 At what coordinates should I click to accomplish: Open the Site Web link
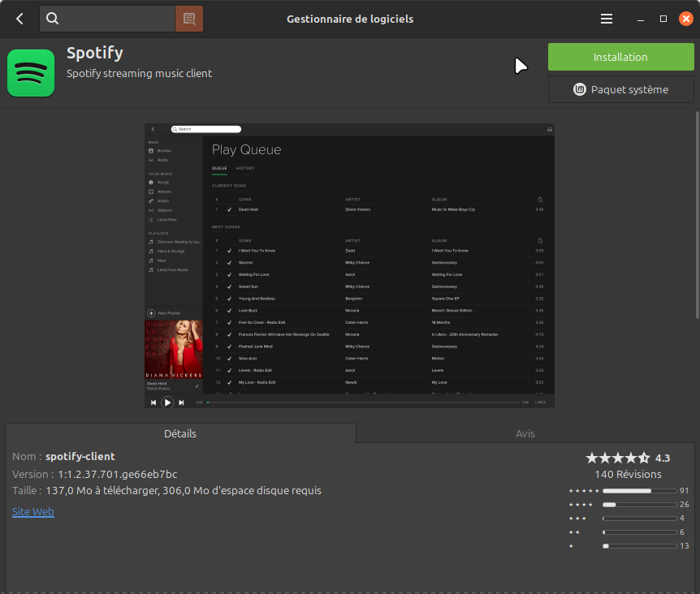click(x=33, y=511)
